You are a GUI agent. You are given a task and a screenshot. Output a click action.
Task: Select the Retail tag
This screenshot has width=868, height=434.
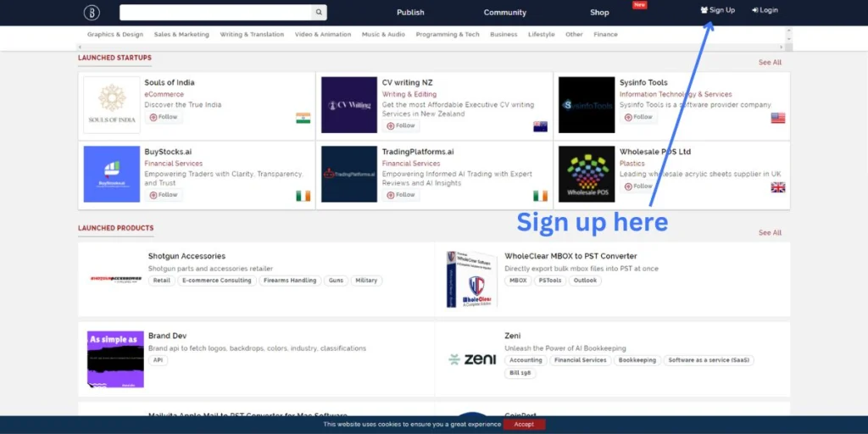click(162, 281)
